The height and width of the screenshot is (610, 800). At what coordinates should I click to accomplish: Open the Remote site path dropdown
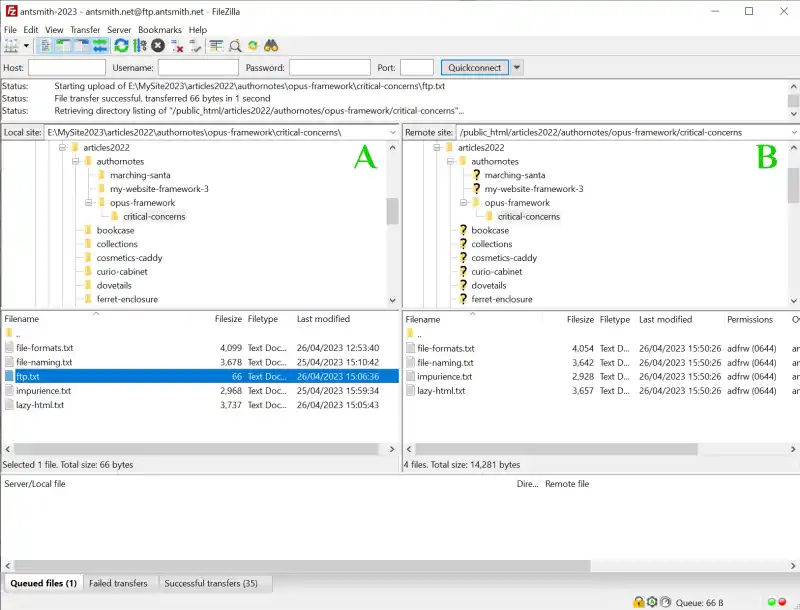point(794,132)
